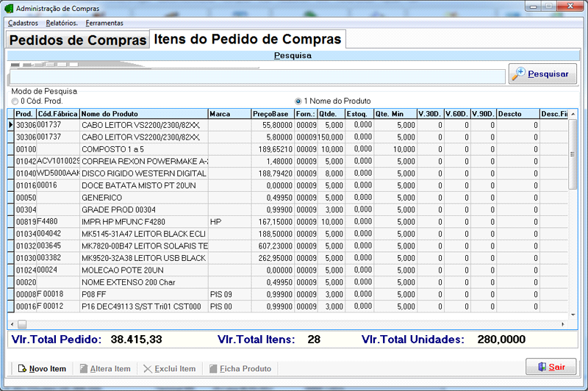588x391 pixels.
Task: Click the row pointer arrow on first row
Action: pyautogui.click(x=10, y=126)
